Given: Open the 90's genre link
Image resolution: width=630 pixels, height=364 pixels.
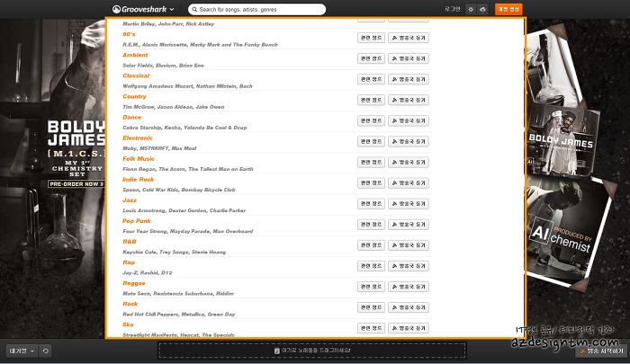Looking at the screenshot, I should pyautogui.click(x=129, y=34).
